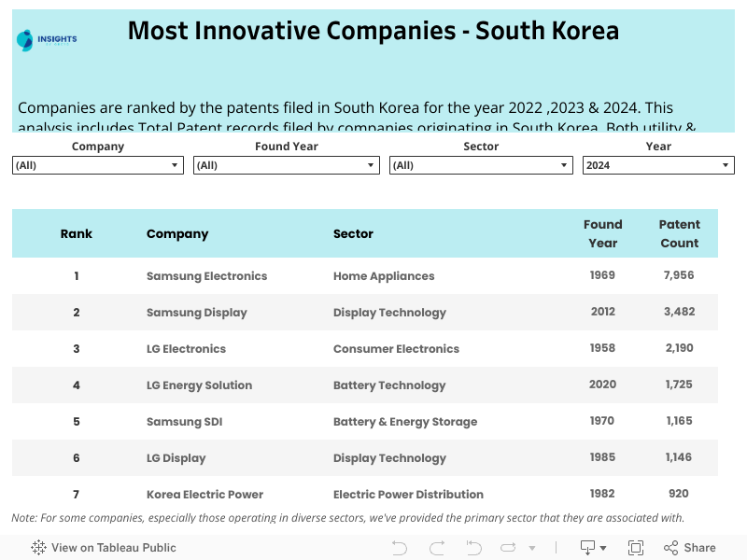Click rank 1 cell
Viewport: 747px width, 560px height.
pyautogui.click(x=77, y=276)
